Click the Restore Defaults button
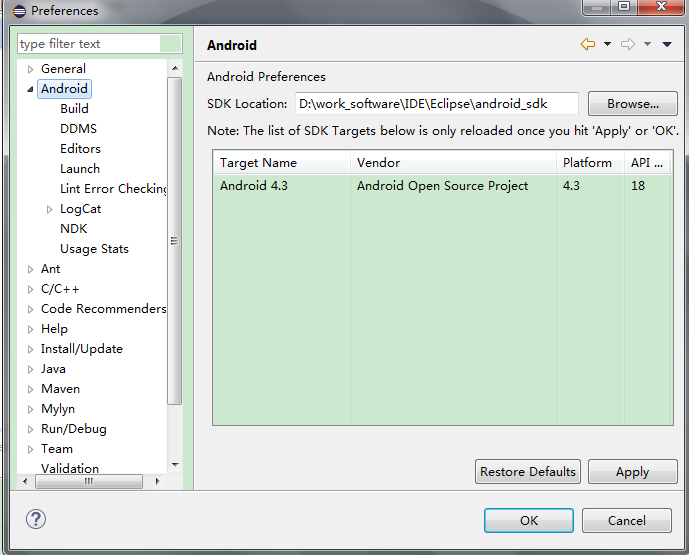 point(528,472)
